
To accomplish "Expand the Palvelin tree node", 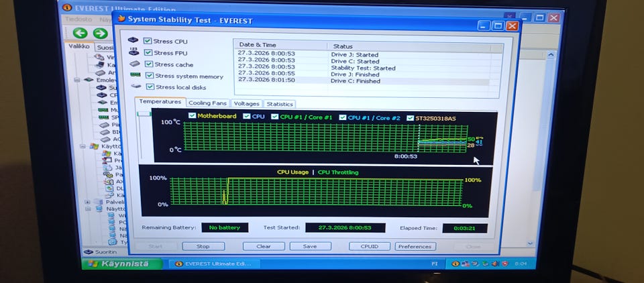I will (x=87, y=202).
